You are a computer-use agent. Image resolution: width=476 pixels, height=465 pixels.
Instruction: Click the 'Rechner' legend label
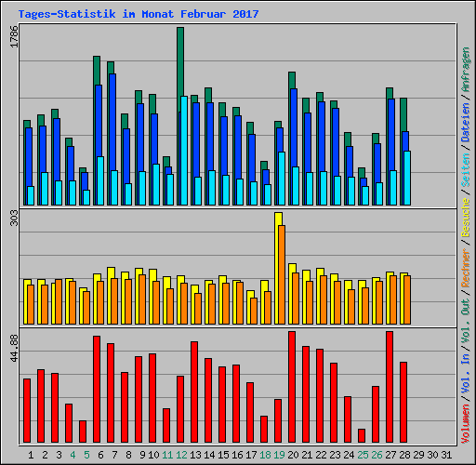(x=465, y=268)
